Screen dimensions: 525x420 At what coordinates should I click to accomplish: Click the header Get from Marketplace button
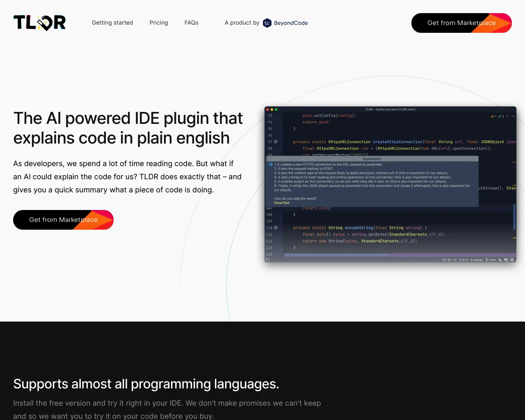click(x=461, y=23)
